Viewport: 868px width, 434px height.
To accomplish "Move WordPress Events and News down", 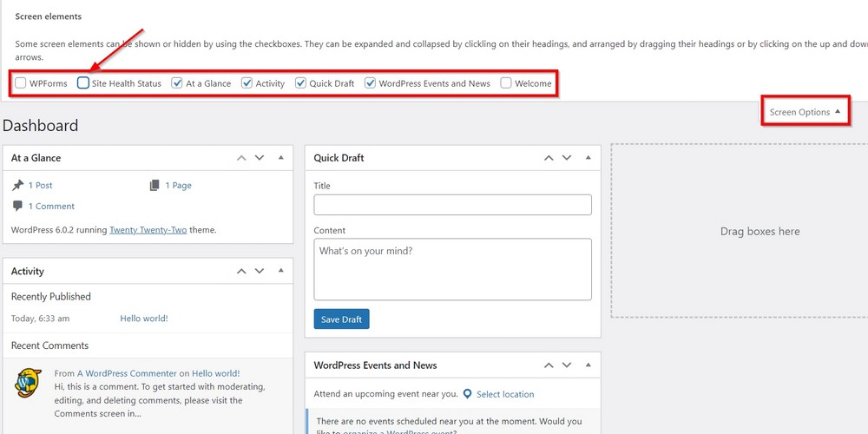I will (566, 365).
